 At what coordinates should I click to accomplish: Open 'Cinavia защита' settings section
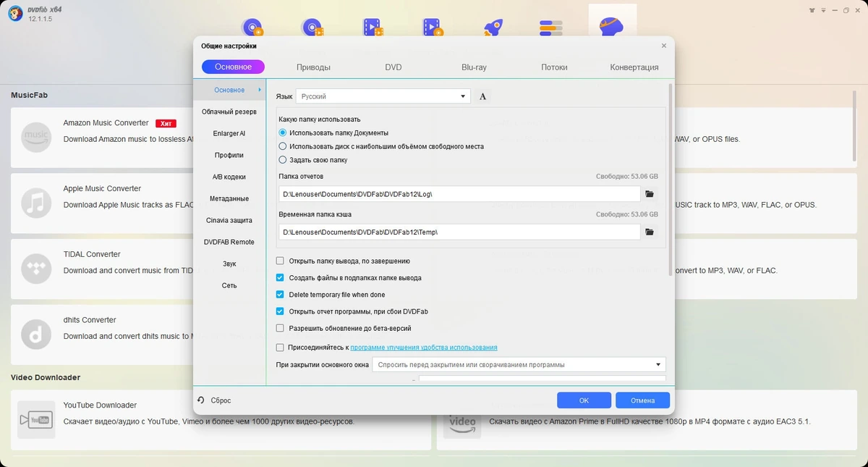pyautogui.click(x=229, y=220)
